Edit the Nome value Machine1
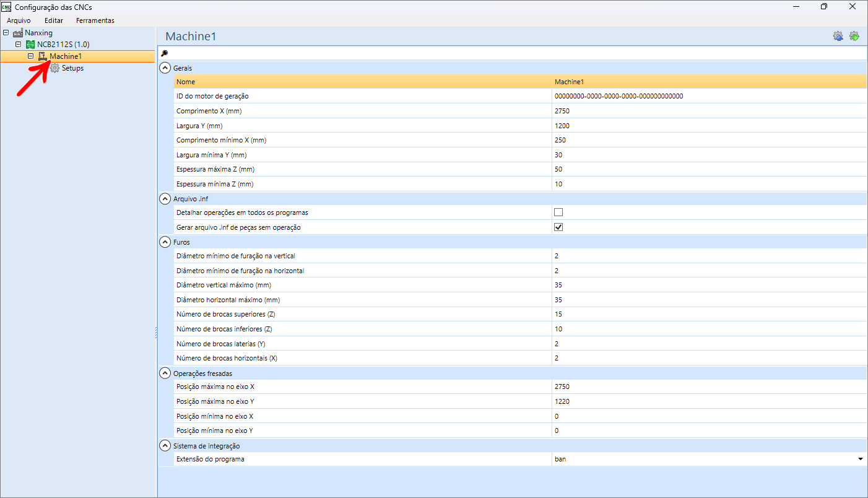Screen dimensions: 868x498 tap(709, 82)
